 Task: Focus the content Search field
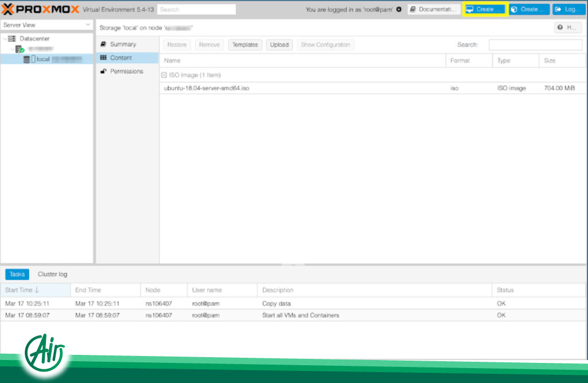535,45
